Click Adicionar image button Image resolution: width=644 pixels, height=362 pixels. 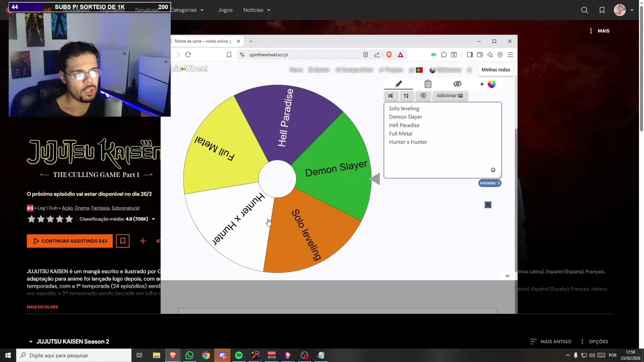[450, 96]
